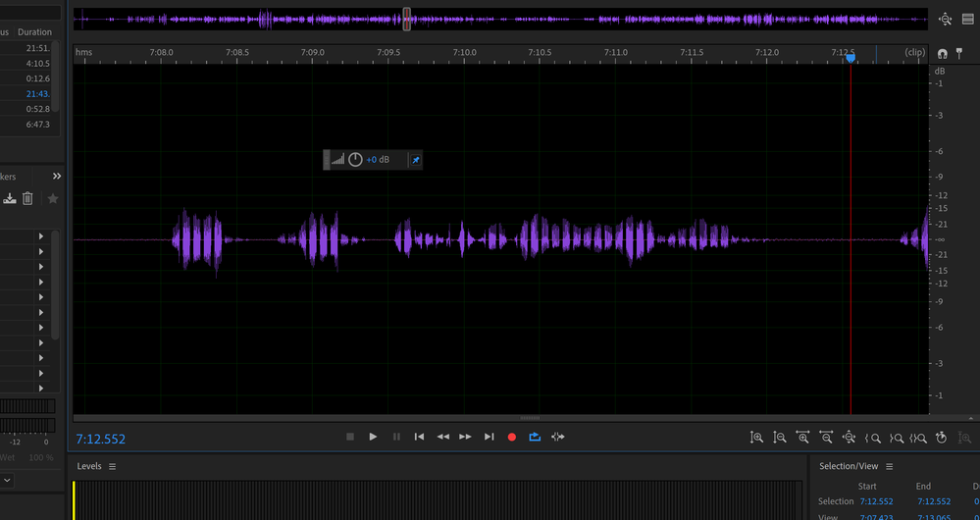Viewport: 980px width, 520px height.
Task: Start recording with the red Record button
Action: point(512,437)
